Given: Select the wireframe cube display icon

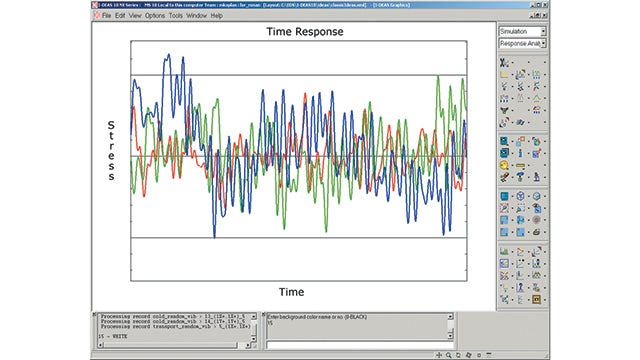Looking at the screenshot, I should (520, 196).
